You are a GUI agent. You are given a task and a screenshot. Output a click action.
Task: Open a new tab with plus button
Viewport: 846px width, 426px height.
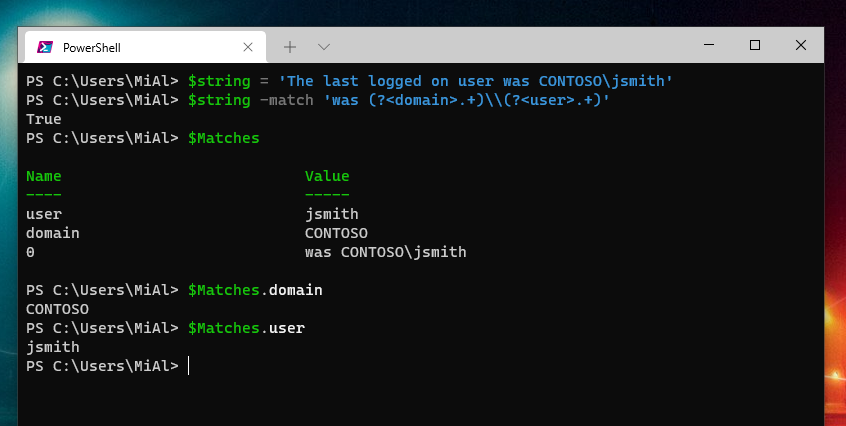(290, 47)
